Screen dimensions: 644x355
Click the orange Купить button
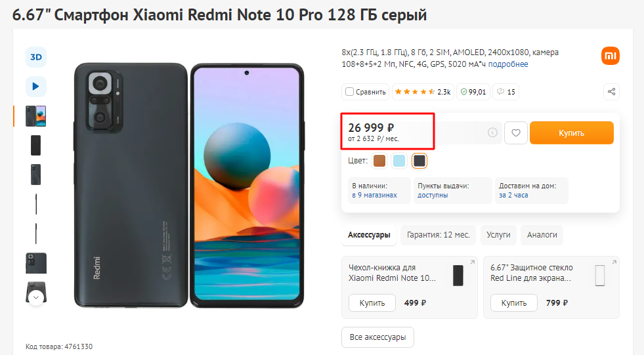(571, 133)
